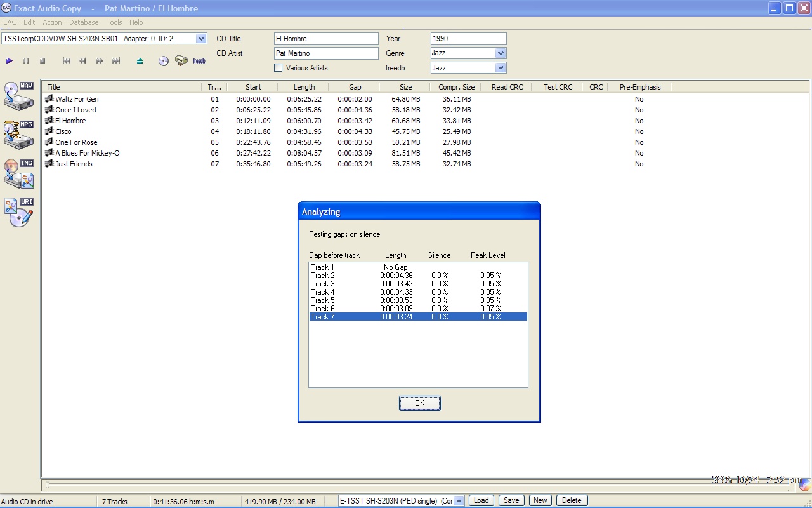The image size is (812, 508).
Task: Select Track 4 in the Analyzing dialog
Action: click(x=418, y=292)
